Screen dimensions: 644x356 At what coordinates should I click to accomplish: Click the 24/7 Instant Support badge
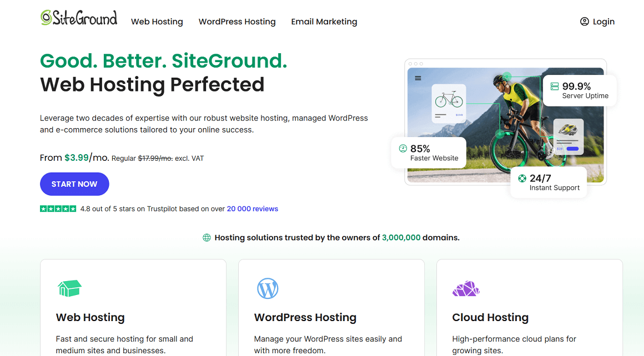click(549, 182)
